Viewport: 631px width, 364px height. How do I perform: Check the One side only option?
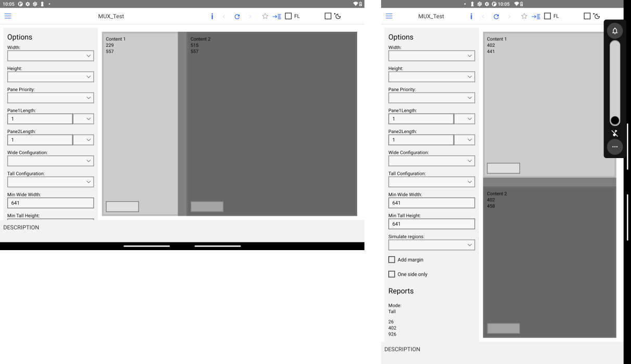click(392, 274)
